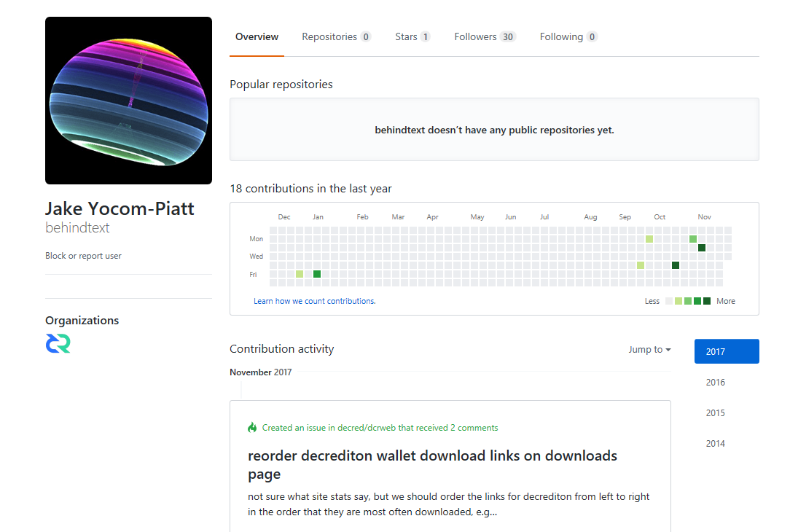Click the November 2017 activity heading
Viewport: 790px width, 532px height.
click(x=260, y=372)
